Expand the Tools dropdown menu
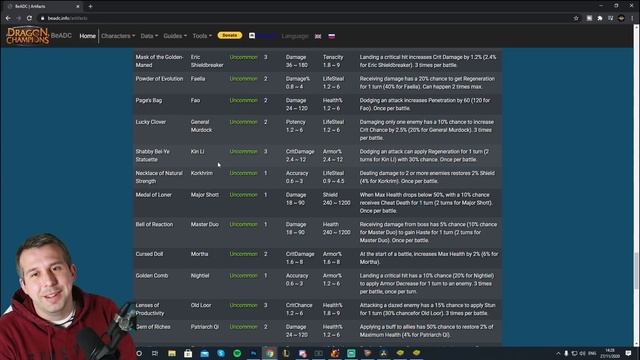The height and width of the screenshot is (360, 640). point(202,36)
